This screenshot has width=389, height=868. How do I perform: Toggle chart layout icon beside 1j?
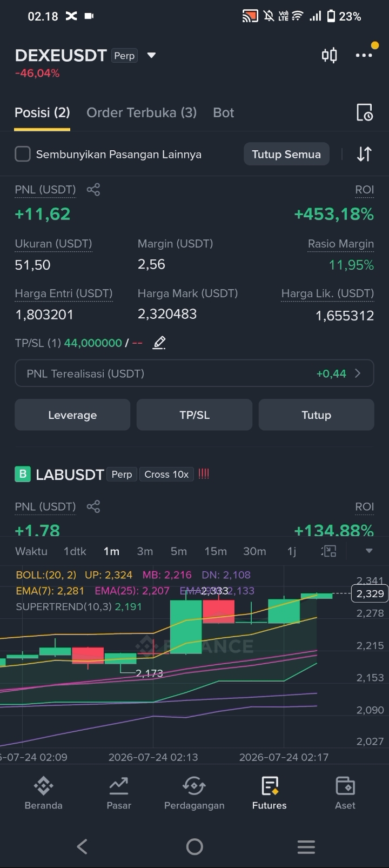coord(328,551)
